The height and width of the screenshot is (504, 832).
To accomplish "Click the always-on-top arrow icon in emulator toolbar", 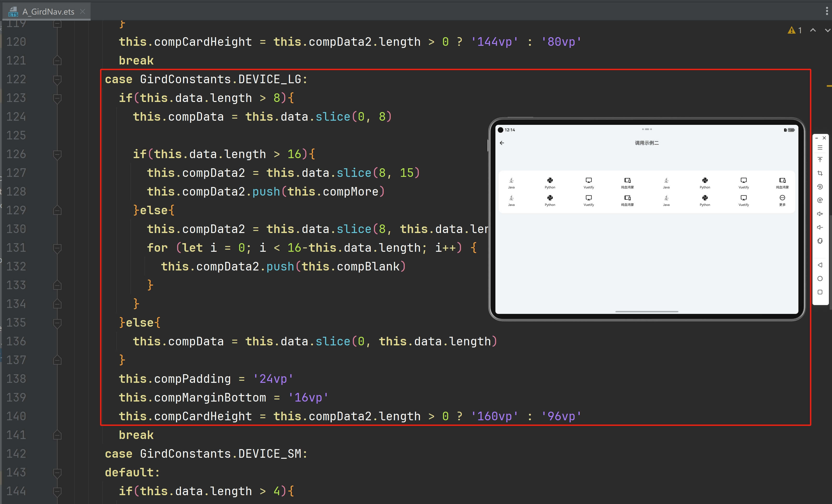I will point(820,160).
